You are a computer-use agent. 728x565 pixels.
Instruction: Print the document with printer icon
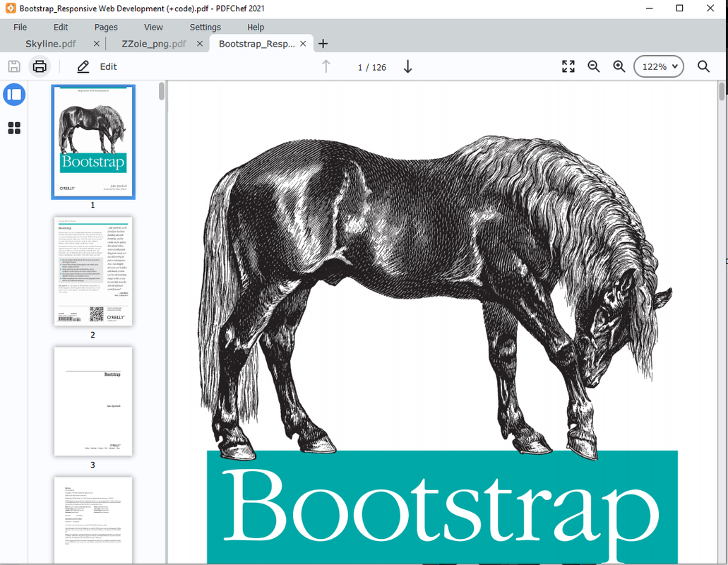[40, 66]
